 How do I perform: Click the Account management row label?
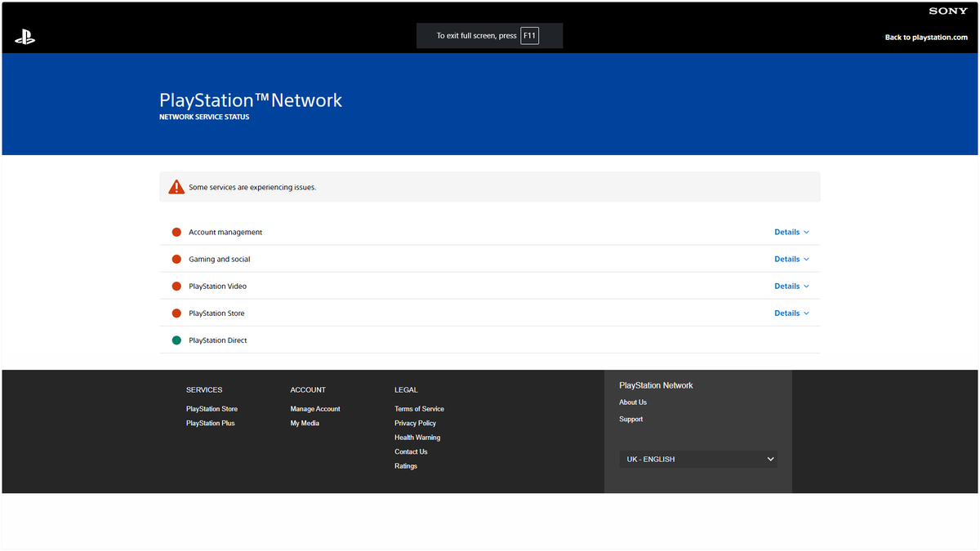click(x=225, y=232)
